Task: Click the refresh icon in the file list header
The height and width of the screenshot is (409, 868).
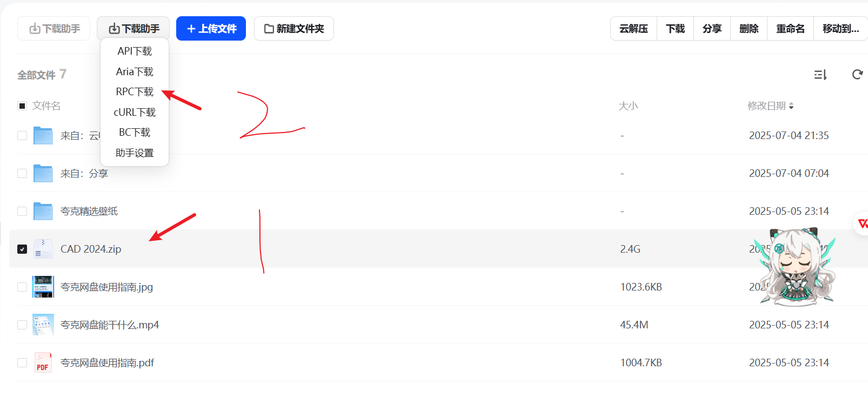Action: 857,75
